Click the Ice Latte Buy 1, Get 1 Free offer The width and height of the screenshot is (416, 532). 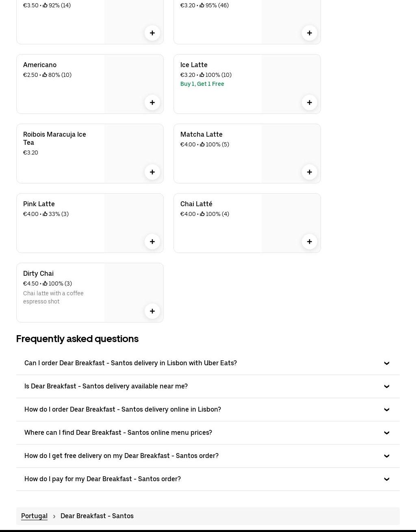click(202, 84)
